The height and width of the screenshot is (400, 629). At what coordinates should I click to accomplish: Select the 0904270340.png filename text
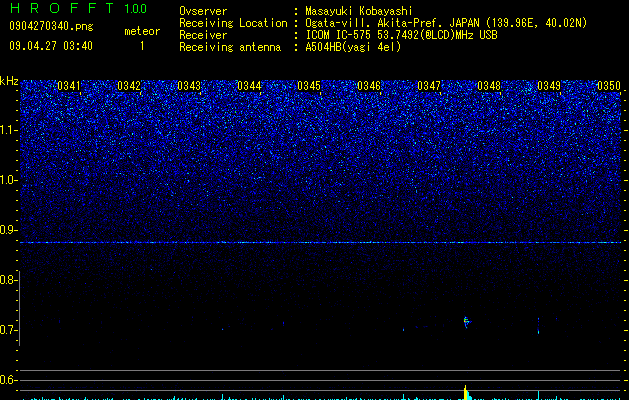point(51,26)
